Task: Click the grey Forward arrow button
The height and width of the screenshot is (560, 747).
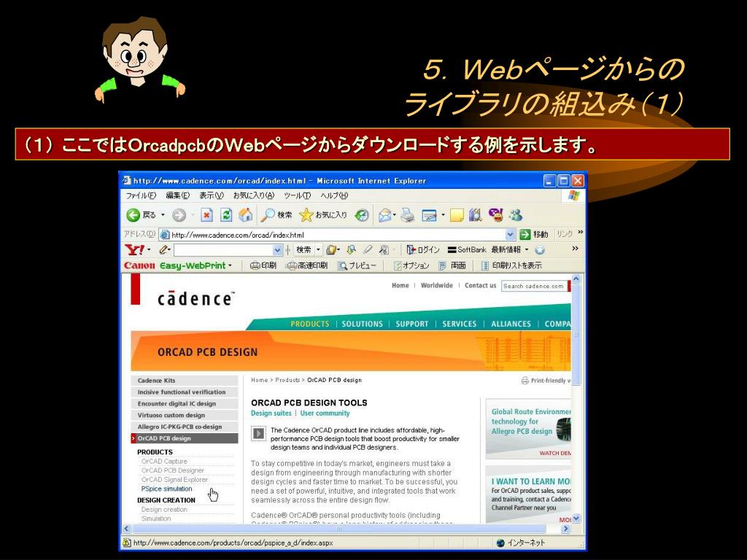Action: 179,216
